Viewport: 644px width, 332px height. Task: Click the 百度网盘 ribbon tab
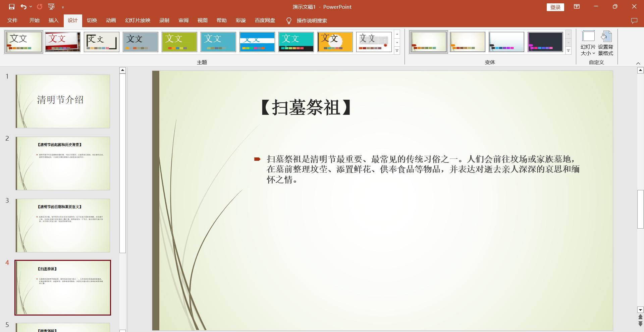(265, 20)
